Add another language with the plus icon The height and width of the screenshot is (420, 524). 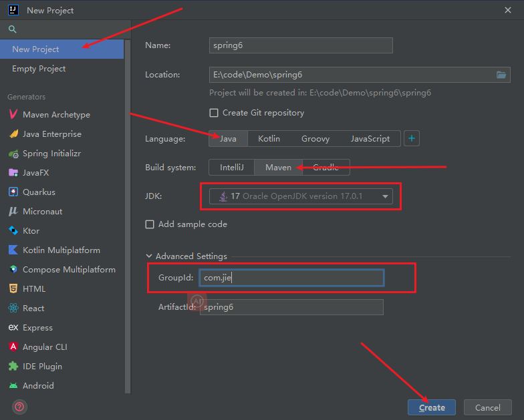tap(412, 138)
